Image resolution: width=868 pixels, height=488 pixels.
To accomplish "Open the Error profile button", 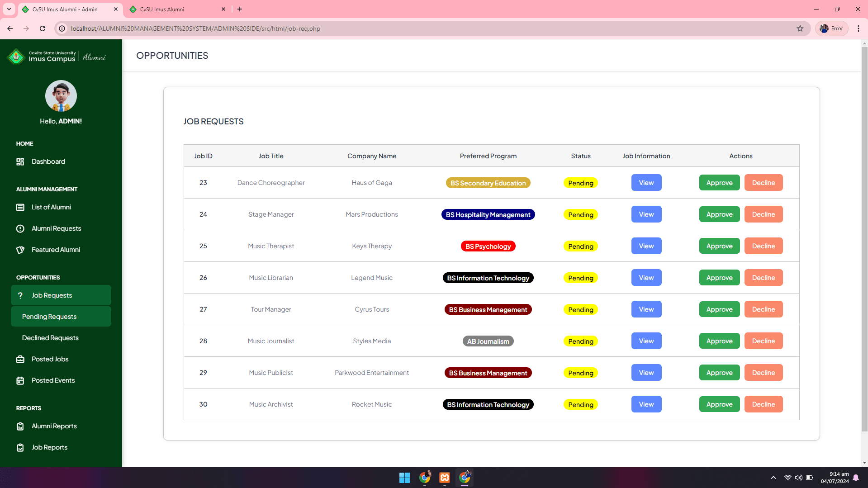I will click(832, 28).
